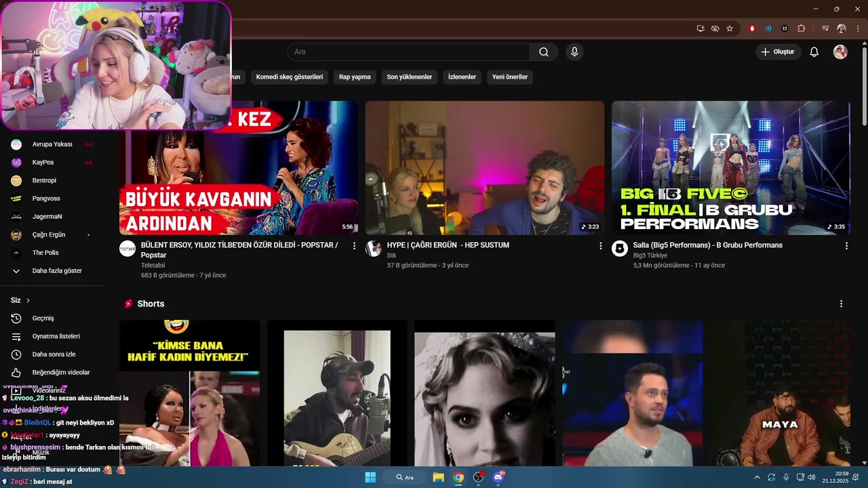Screen dimensions: 868x488
Task: Open the guitar player Short
Action: tap(337, 393)
